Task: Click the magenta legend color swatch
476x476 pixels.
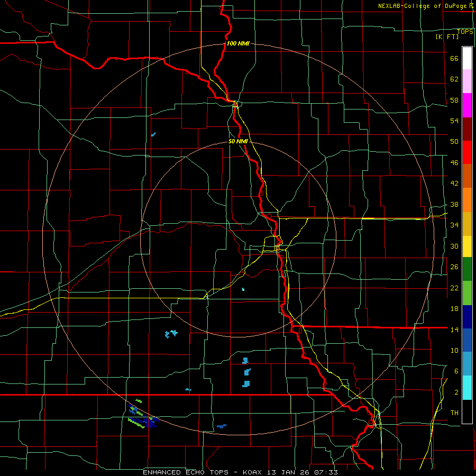Action: click(467, 105)
